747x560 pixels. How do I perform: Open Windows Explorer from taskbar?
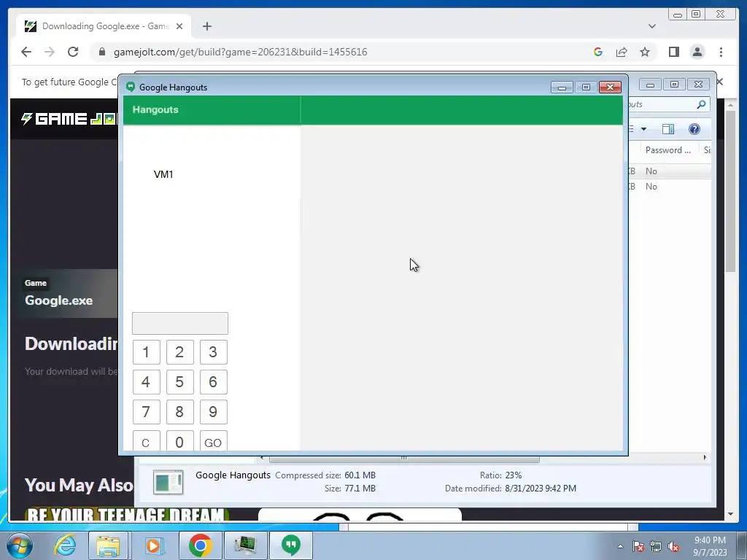(108, 545)
